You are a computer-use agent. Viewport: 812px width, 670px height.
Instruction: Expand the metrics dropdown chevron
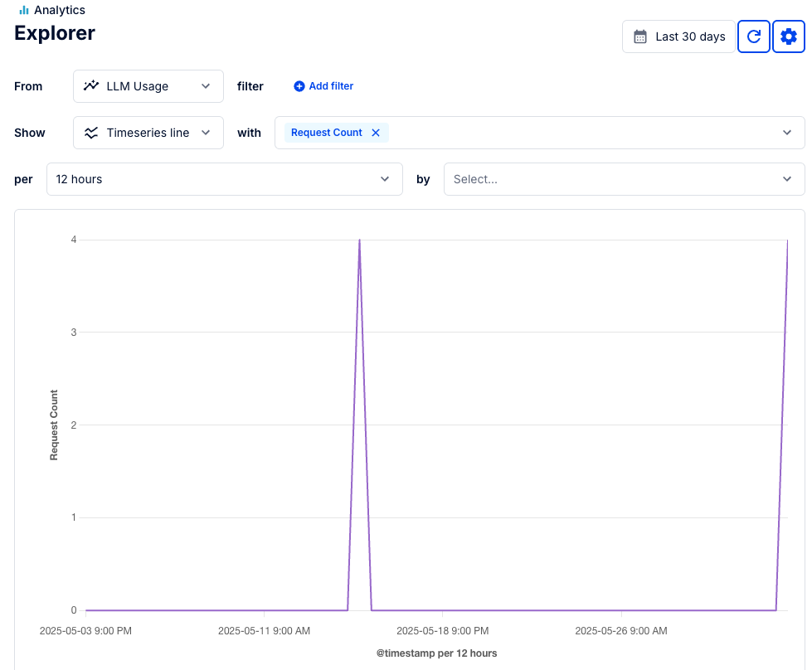click(x=787, y=133)
